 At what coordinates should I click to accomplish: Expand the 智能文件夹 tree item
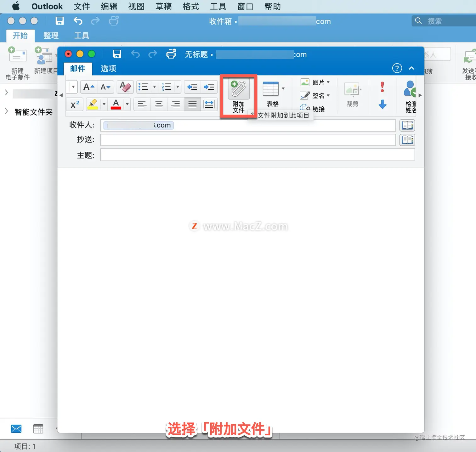6,111
